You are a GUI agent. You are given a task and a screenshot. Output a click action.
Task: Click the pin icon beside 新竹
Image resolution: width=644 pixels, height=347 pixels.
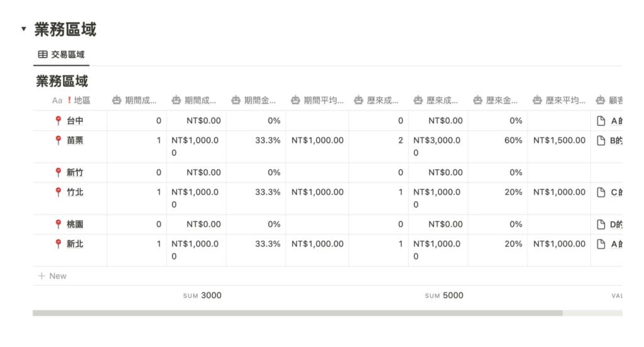pos(59,172)
